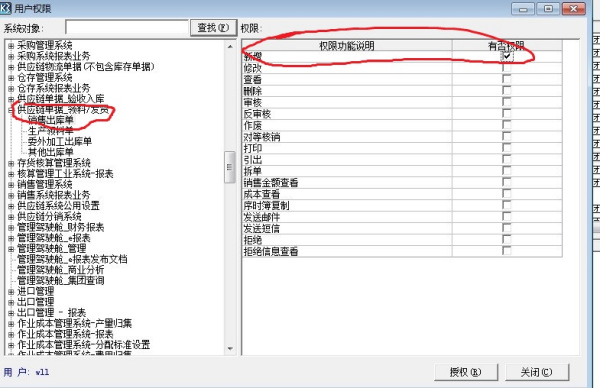Select the 委外加工出库单 tree item
Viewport: 600px width, 388px height.
point(60,142)
